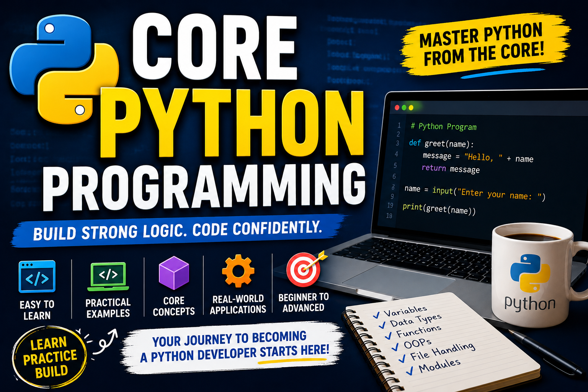
Task: Click the red dot in the laptop editor window
Action: point(397,108)
